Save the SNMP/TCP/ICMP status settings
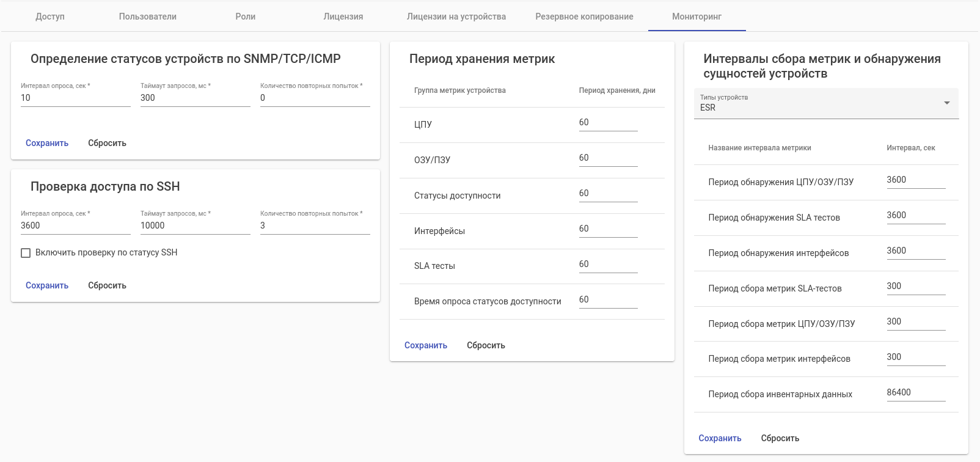The height and width of the screenshot is (462, 980). (47, 143)
